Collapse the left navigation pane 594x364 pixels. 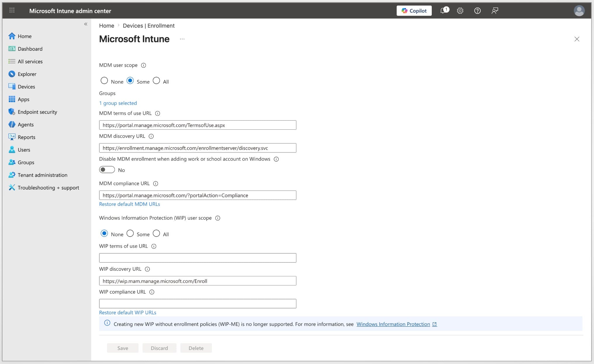click(86, 24)
